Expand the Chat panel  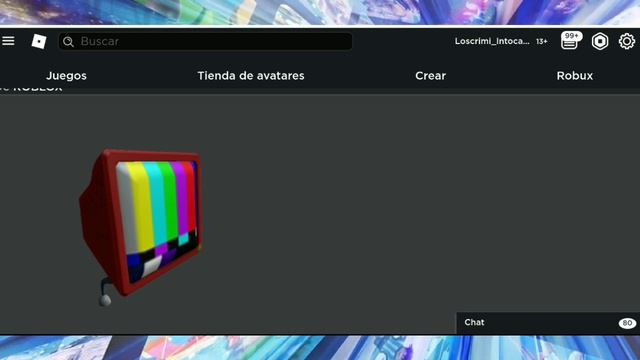coord(548,323)
